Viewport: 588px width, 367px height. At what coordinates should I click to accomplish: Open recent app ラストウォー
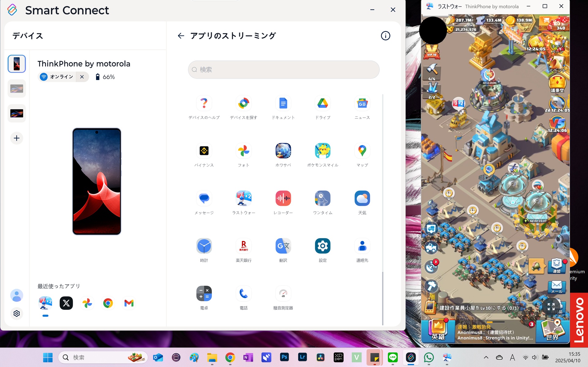45,303
